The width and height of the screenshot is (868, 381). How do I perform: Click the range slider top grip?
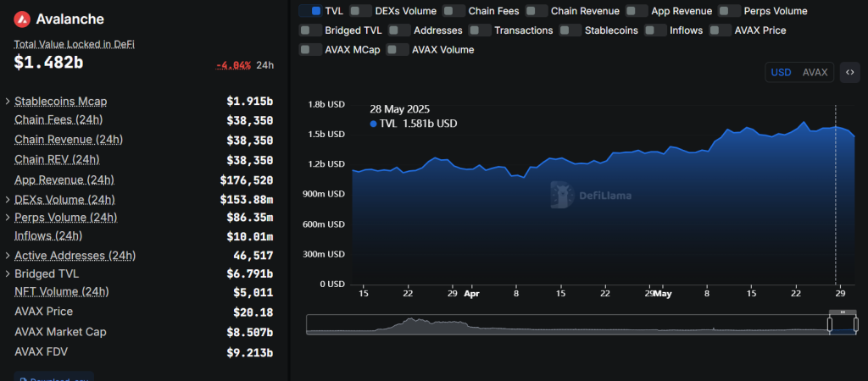click(843, 312)
